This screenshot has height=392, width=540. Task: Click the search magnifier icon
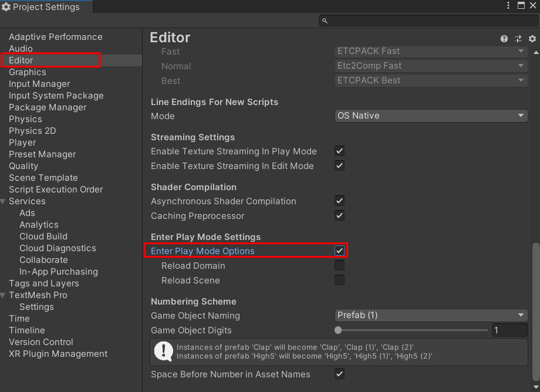[x=324, y=20]
